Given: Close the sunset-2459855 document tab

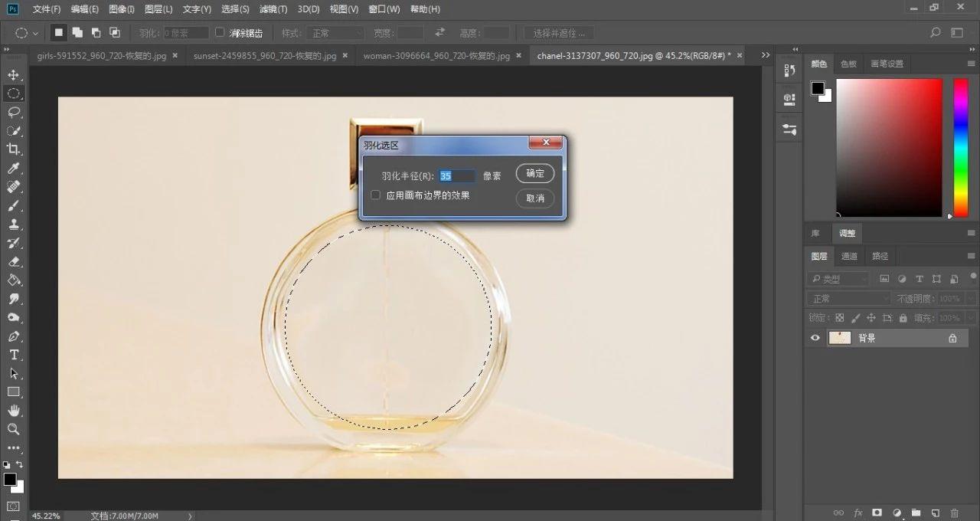Looking at the screenshot, I should tap(345, 55).
